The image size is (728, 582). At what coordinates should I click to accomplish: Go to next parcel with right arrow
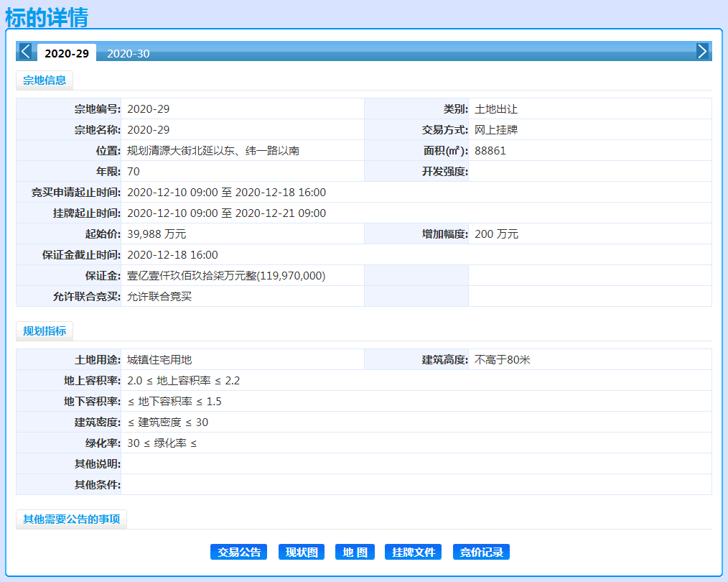pyautogui.click(x=702, y=51)
